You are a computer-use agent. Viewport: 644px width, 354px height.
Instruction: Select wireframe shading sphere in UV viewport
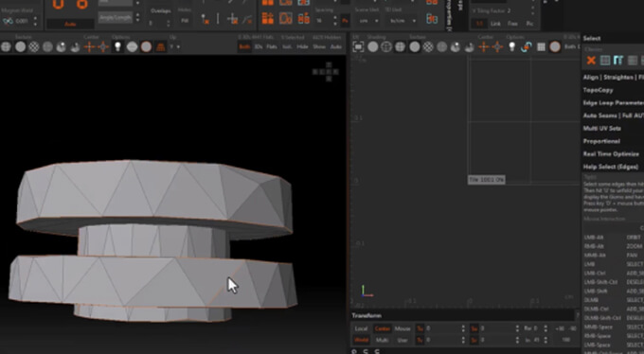point(386,46)
